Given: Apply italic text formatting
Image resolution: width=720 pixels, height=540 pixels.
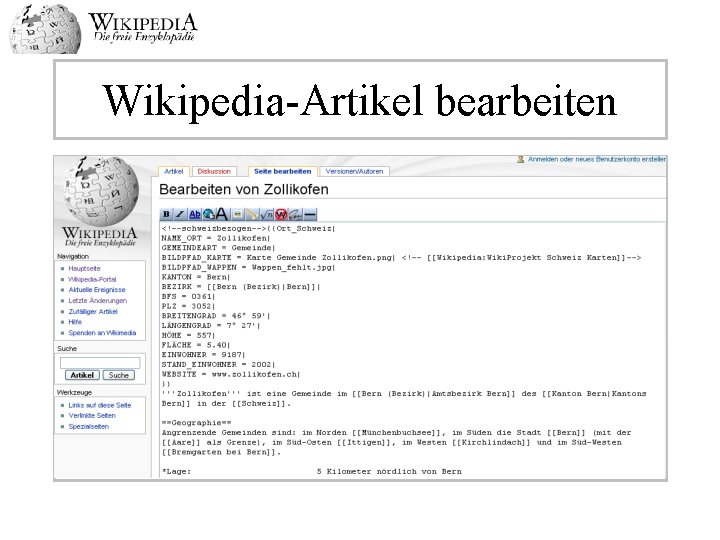Looking at the screenshot, I should point(180,214).
